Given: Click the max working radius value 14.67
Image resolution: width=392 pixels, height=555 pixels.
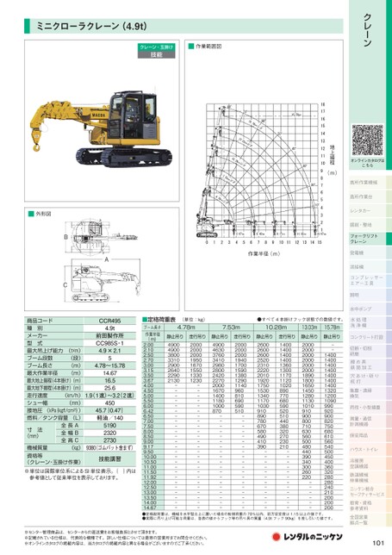Looking at the screenshot, I should point(109,372).
